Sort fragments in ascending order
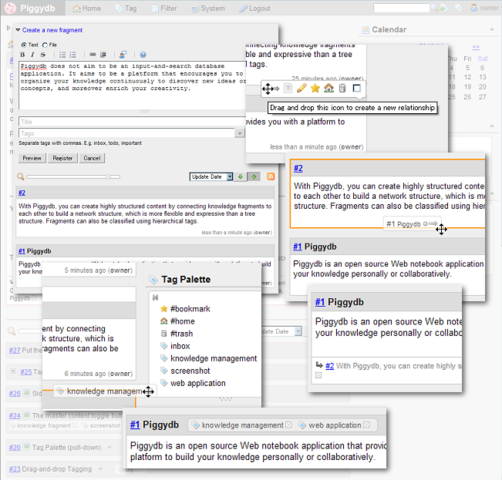Image resolution: width=502 pixels, height=480 pixels. 254,177
